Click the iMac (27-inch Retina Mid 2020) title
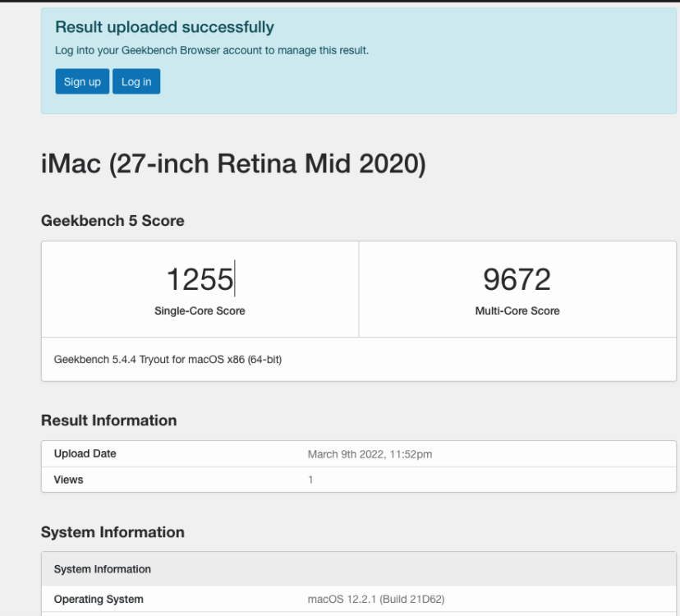Image resolution: width=680 pixels, height=616 pixels. (233, 163)
